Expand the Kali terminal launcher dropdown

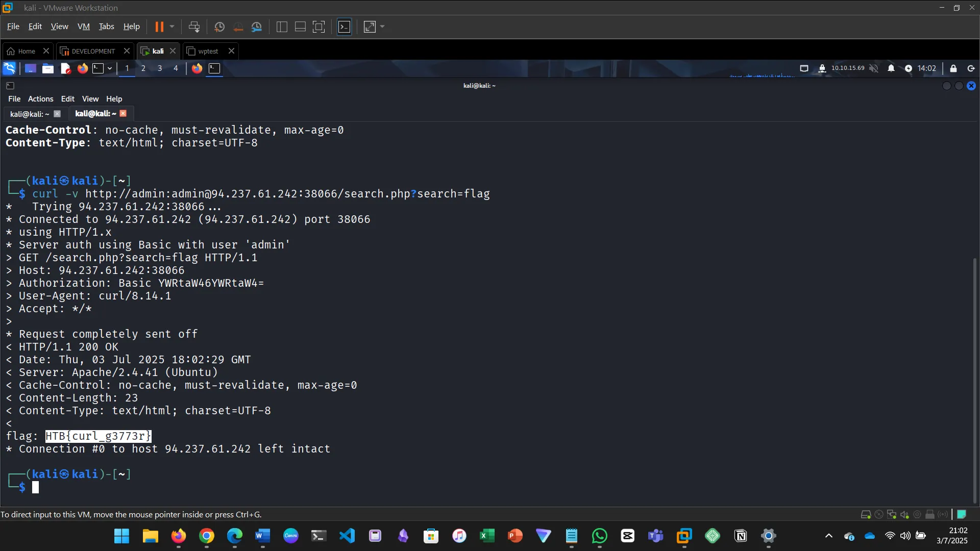click(110, 68)
